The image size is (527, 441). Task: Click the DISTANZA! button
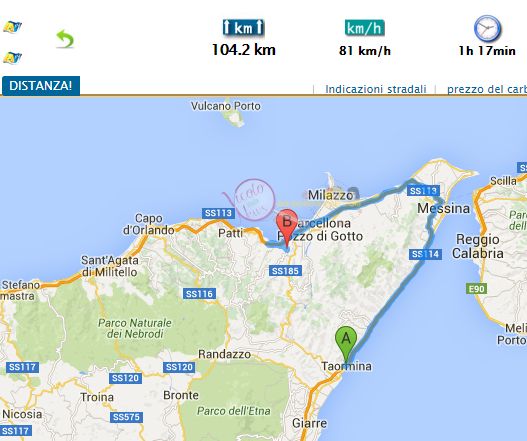pos(41,86)
